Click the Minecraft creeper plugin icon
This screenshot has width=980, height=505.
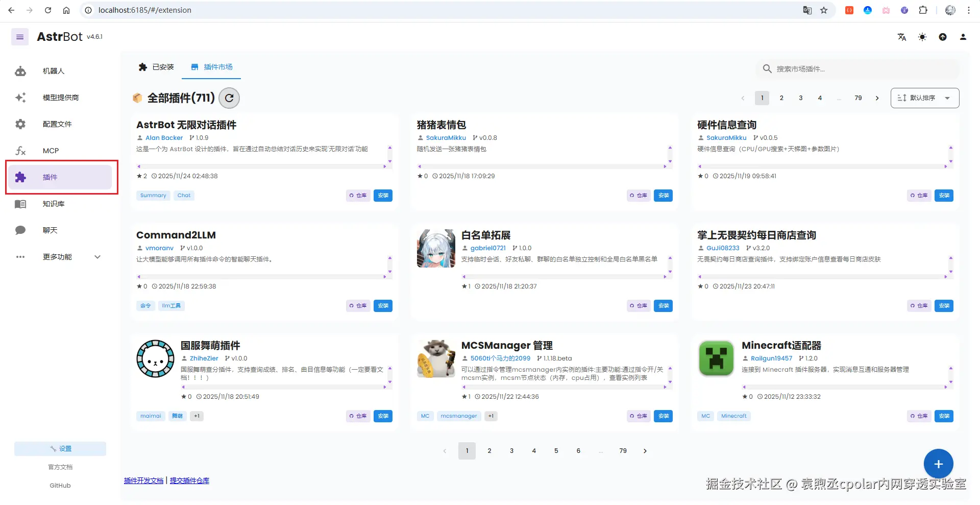[717, 359]
